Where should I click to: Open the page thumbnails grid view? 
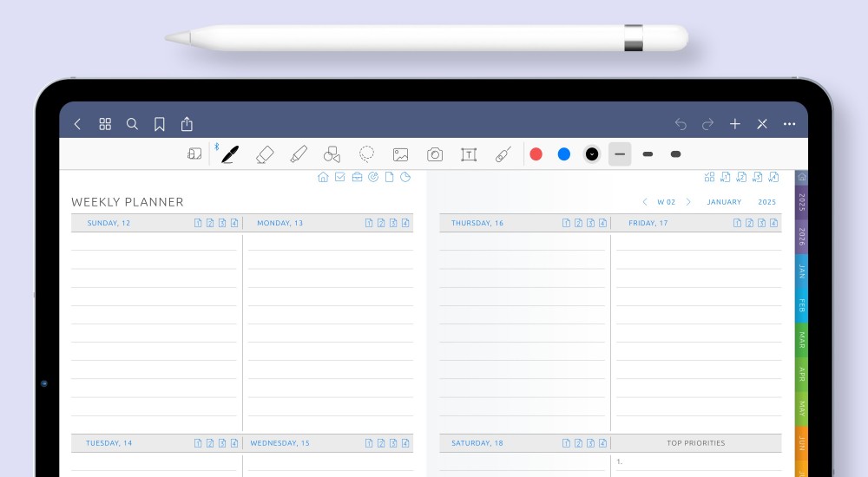click(x=105, y=124)
